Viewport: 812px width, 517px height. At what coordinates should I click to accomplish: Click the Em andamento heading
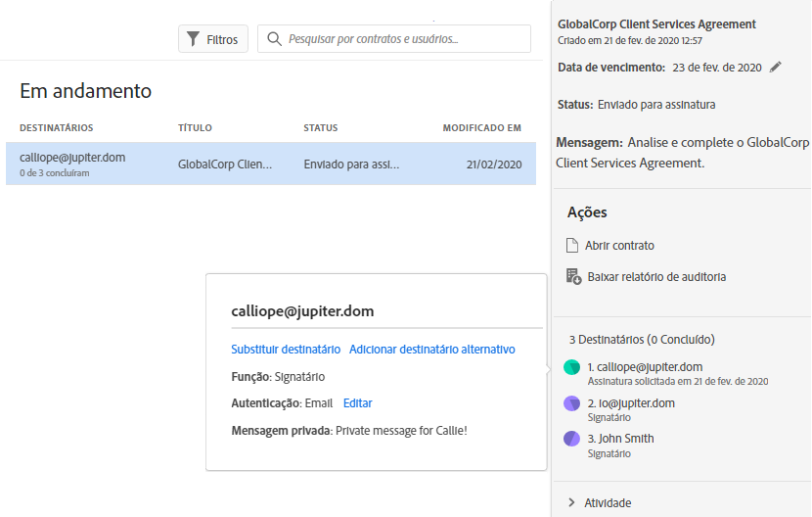(x=85, y=91)
